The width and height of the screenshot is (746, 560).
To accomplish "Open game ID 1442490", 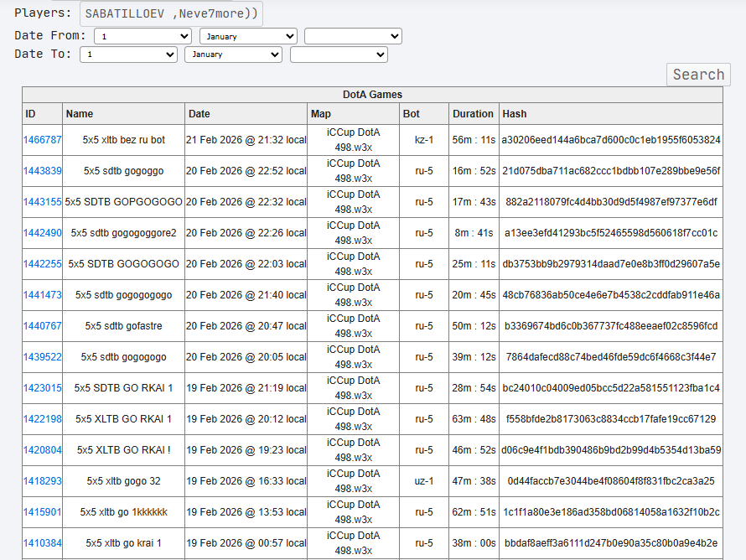I will tap(43, 233).
